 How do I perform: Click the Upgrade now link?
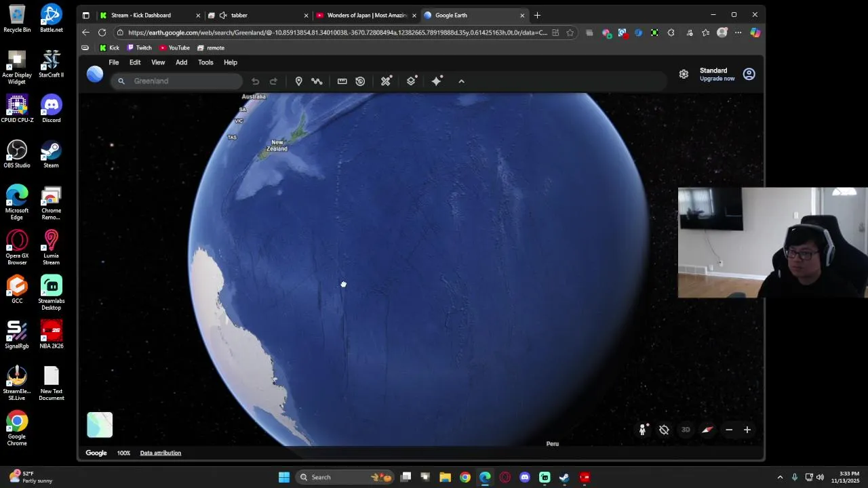click(x=717, y=79)
